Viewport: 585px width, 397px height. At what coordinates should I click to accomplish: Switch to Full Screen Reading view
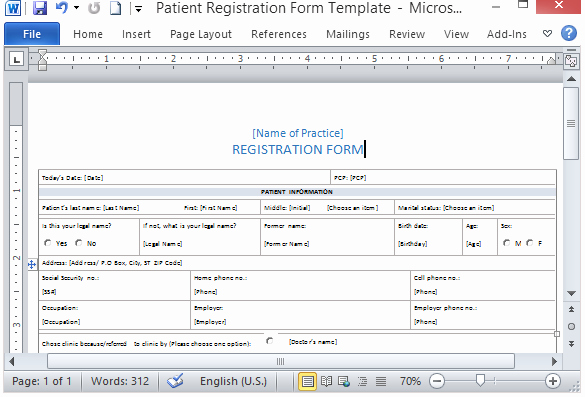point(326,381)
